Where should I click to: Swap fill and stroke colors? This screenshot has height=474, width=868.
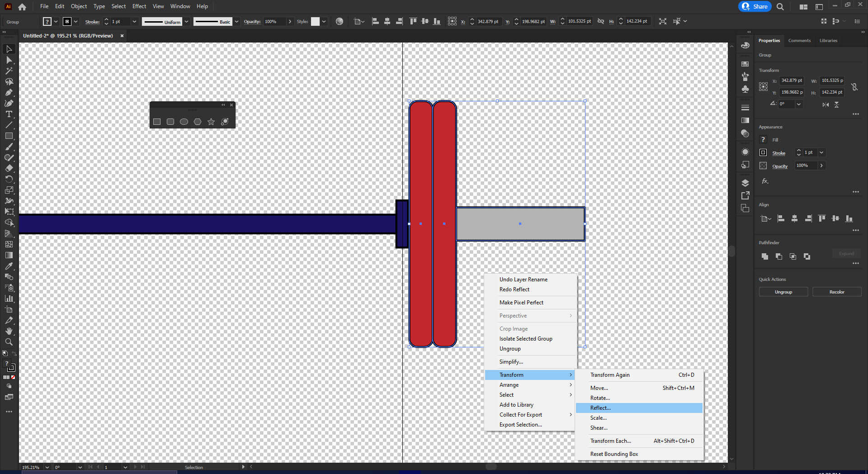tap(14, 354)
